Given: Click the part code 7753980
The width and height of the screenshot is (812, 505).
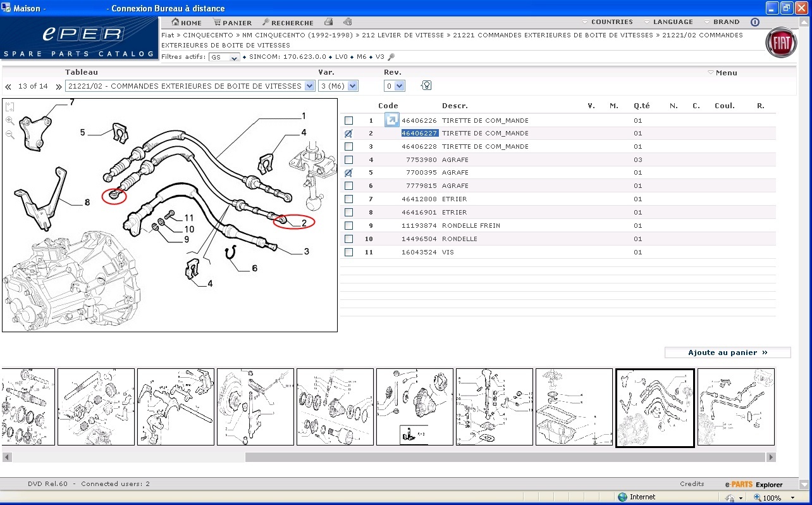Looking at the screenshot, I should point(422,160).
